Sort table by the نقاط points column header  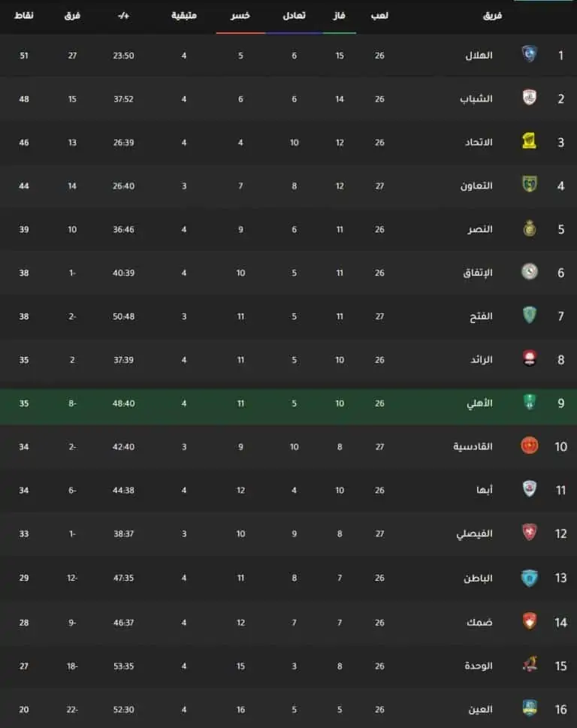24,16
